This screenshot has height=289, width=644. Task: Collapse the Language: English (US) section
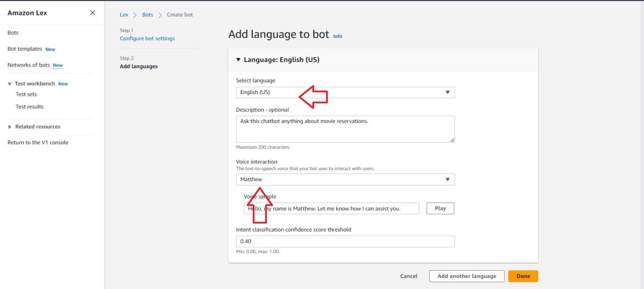(238, 59)
